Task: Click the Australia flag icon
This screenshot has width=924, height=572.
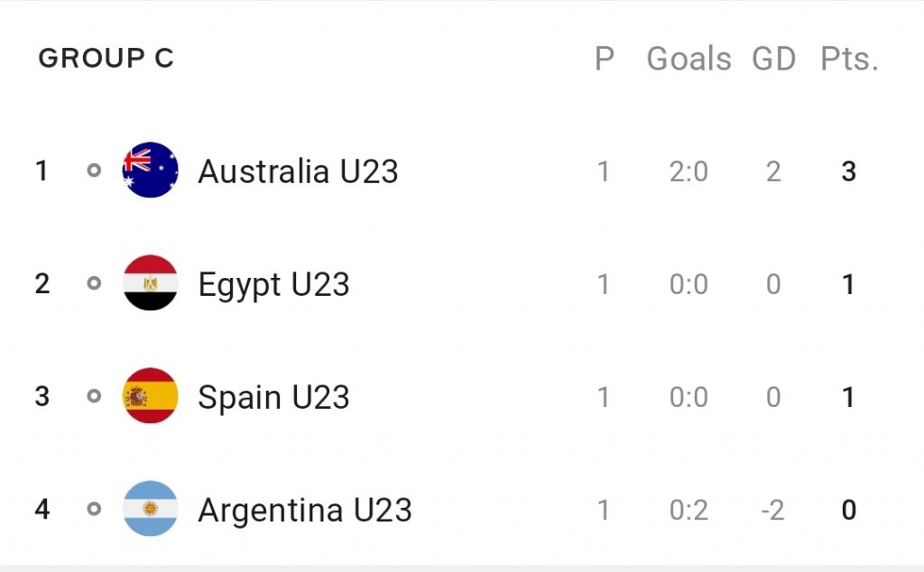Action: pos(150,171)
